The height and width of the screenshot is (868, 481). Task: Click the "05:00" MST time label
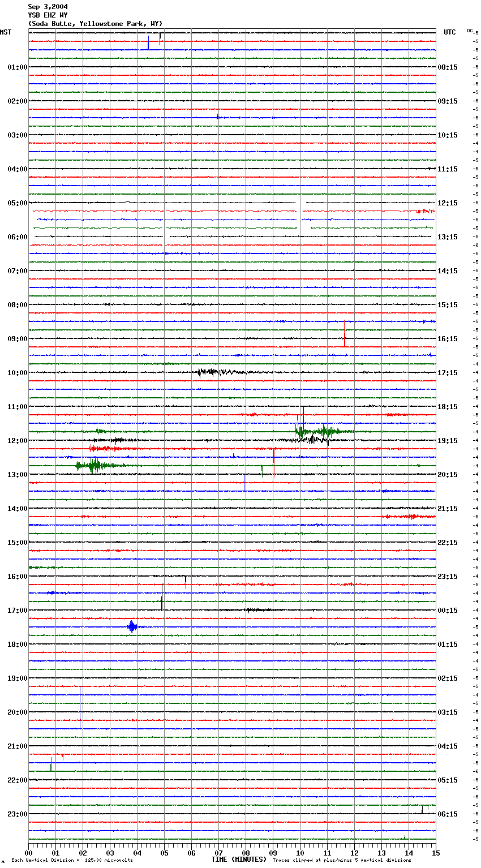click(18, 203)
